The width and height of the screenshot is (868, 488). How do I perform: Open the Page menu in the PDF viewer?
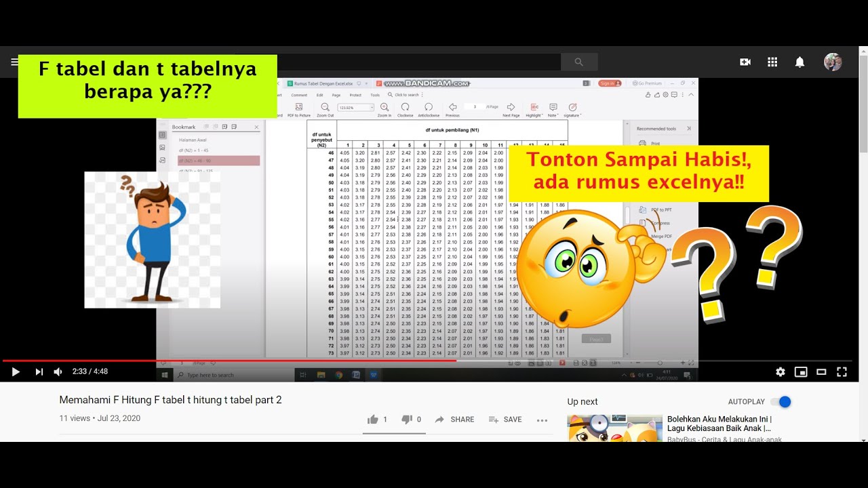point(336,95)
